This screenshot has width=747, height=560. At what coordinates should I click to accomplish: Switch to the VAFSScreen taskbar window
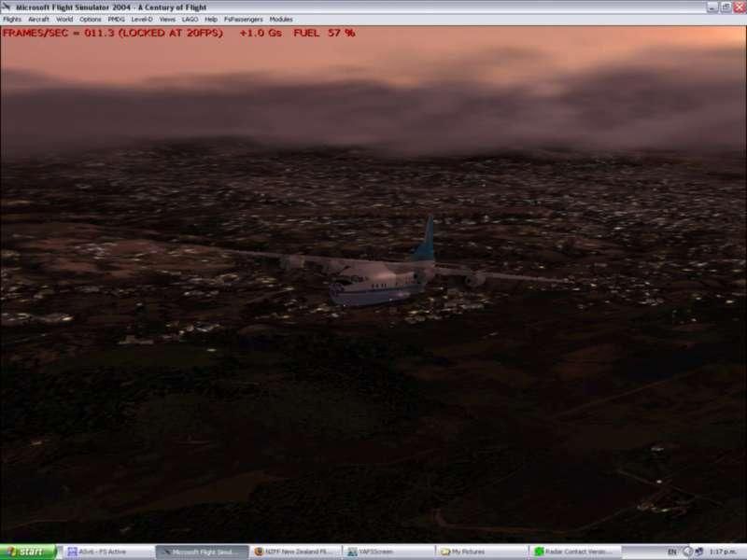[388, 552]
